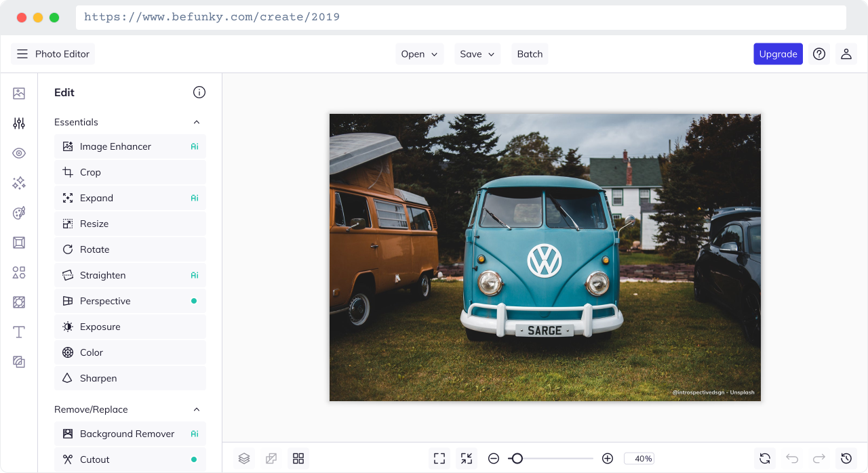Image resolution: width=868 pixels, height=473 pixels.
Task: Select the Crop tool
Action: point(130,172)
